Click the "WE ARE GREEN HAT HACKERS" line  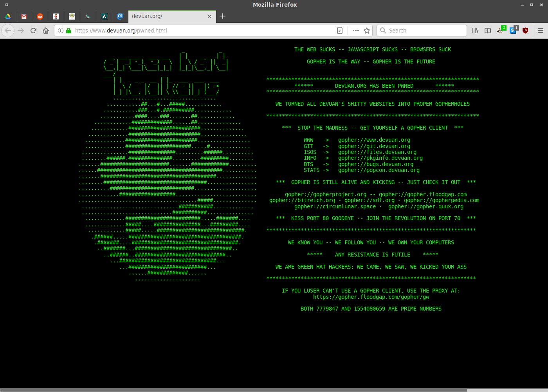click(371, 267)
